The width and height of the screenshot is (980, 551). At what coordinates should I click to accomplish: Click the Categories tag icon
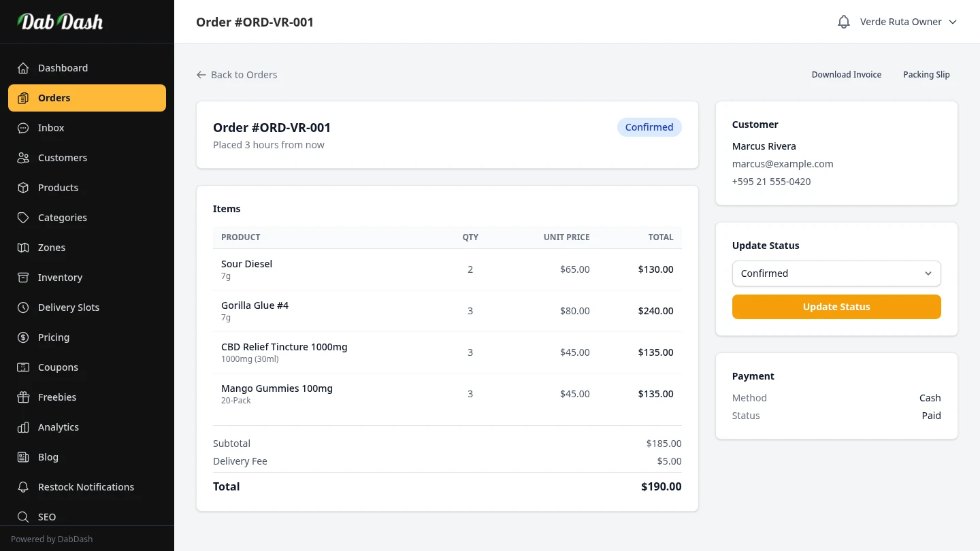click(x=23, y=218)
